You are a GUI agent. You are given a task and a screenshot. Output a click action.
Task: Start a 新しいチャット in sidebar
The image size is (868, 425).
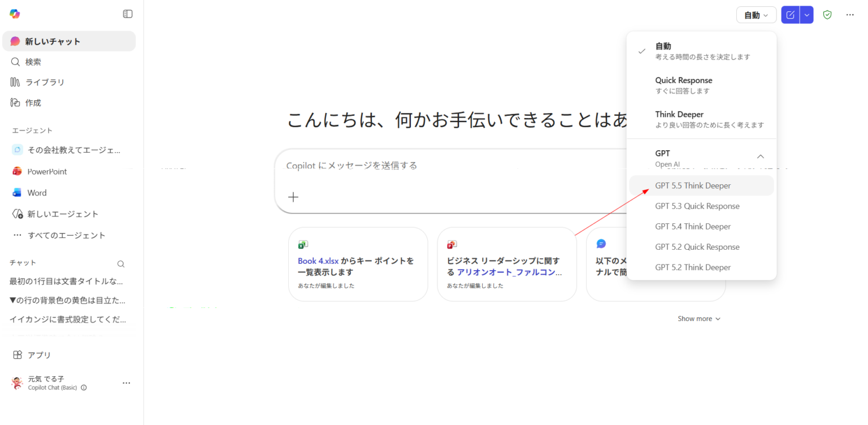tap(69, 41)
